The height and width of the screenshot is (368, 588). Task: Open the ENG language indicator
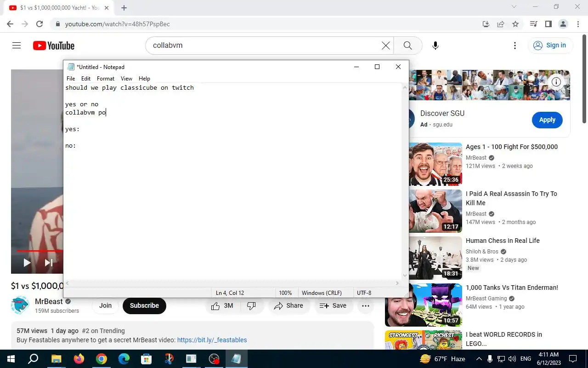pos(526,359)
